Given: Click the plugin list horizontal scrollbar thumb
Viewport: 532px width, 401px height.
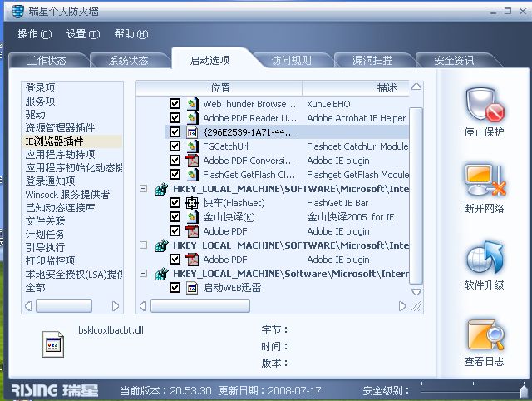Looking at the screenshot, I should pos(200,306).
